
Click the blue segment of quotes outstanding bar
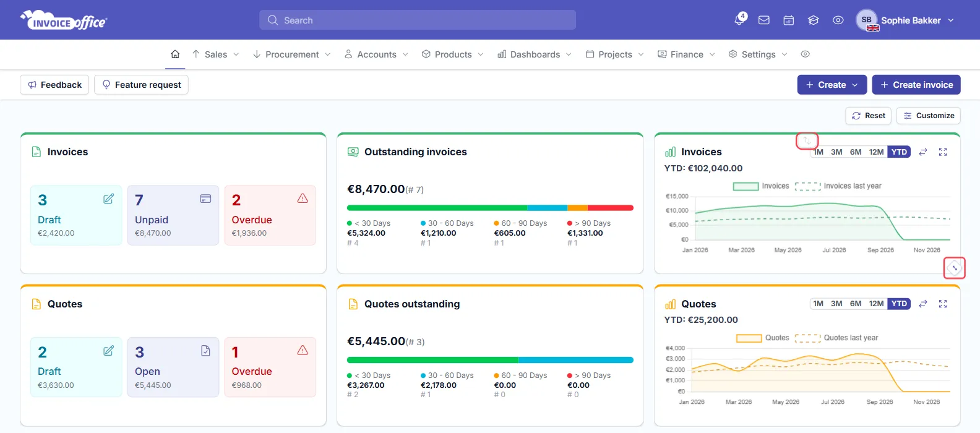click(x=576, y=360)
